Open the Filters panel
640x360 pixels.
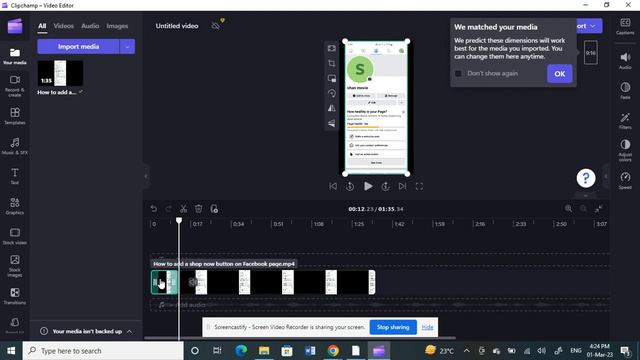point(625,120)
